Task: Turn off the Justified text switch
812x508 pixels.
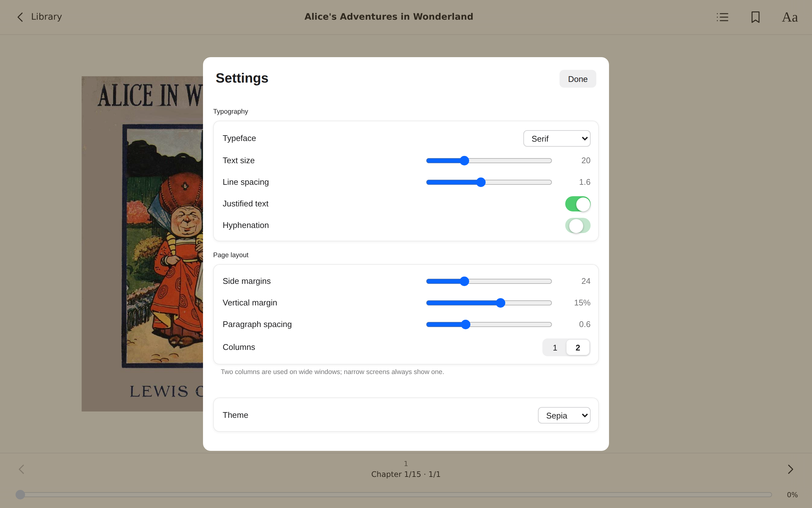Action: 578,204
